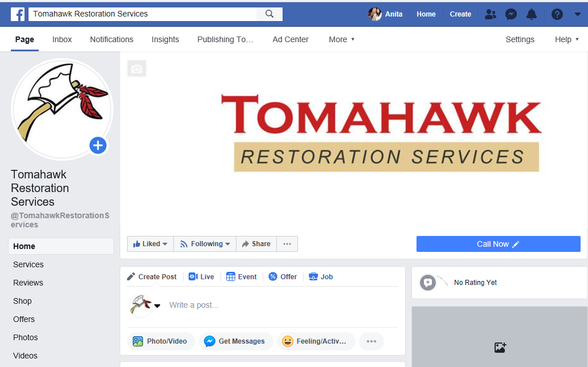Open the Notifications tab
The width and height of the screenshot is (588, 367).
coord(112,39)
